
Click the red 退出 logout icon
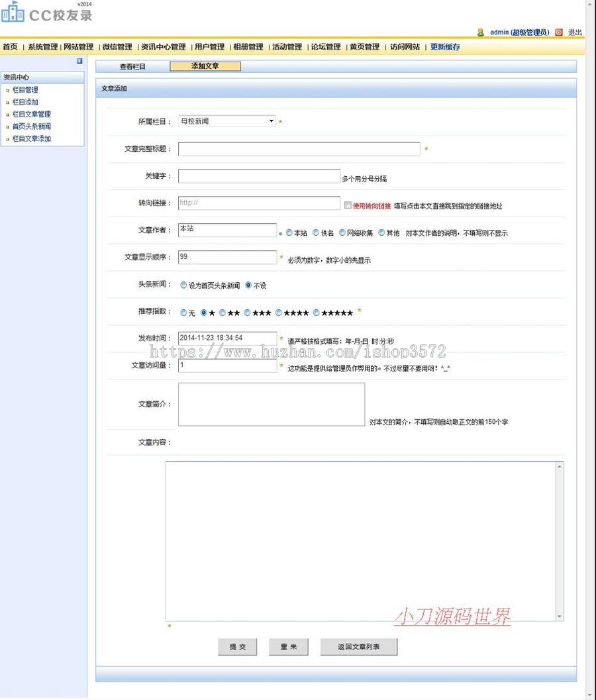point(558,32)
